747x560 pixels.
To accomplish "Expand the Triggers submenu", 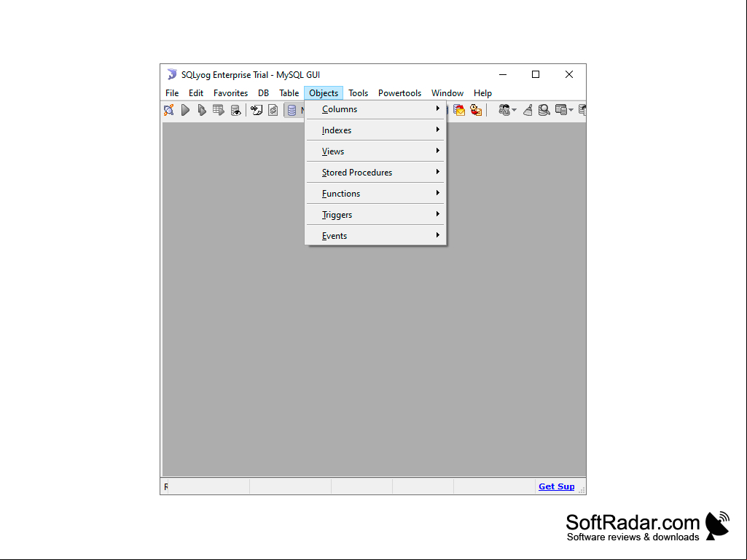I will coord(375,215).
